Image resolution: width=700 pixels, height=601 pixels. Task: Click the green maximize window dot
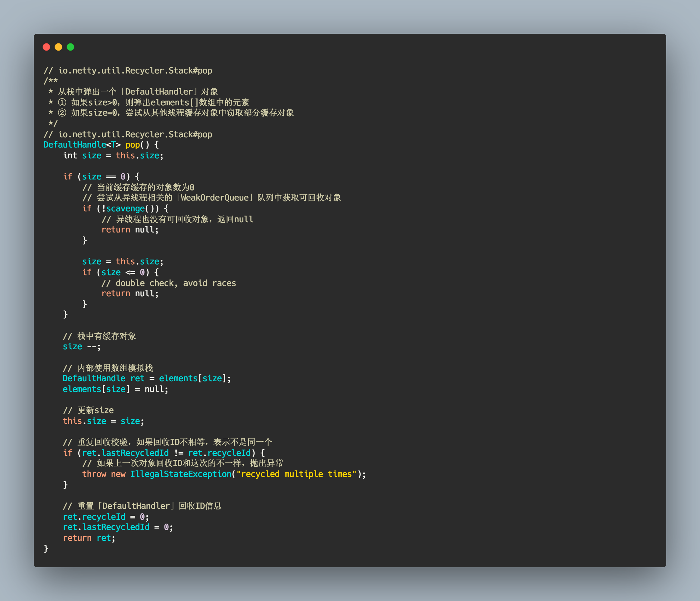click(70, 47)
